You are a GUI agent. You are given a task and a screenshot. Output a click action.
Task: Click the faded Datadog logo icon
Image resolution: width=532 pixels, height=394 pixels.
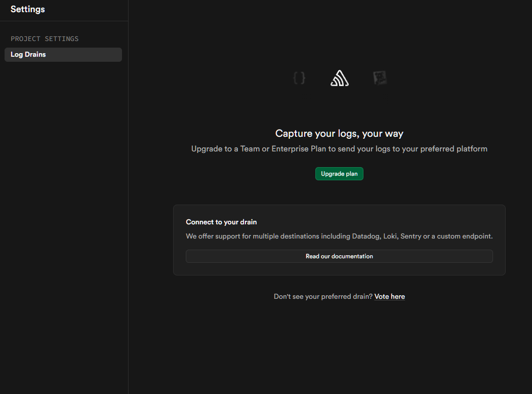380,78
